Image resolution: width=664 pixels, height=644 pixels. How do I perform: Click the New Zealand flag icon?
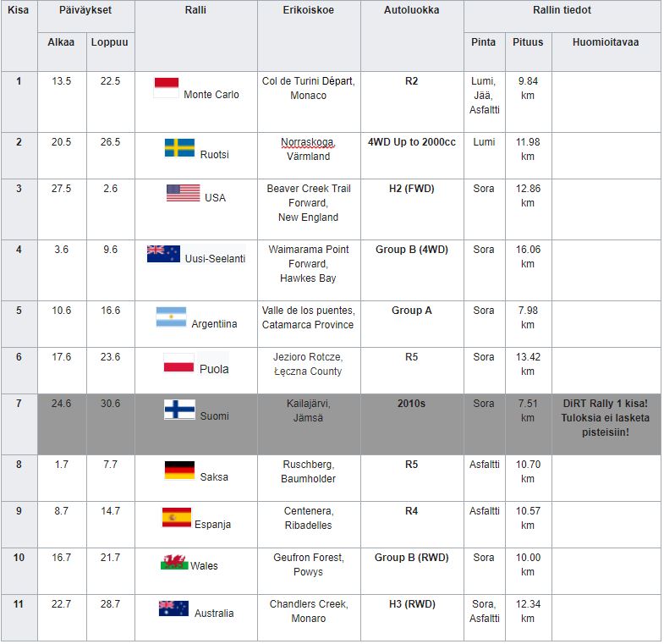click(x=163, y=253)
